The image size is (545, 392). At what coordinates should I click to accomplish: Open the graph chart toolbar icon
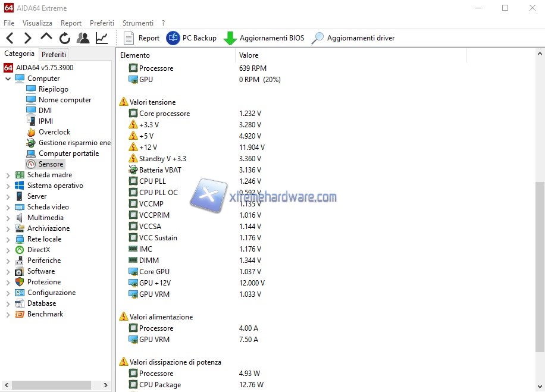(x=102, y=38)
